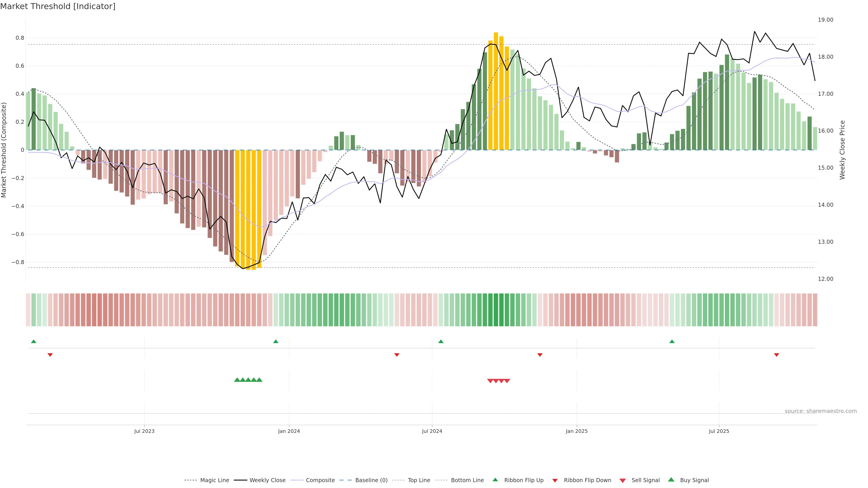Toggle the Baseline (0) legend entry
This screenshot has width=868, height=488.
pyautogui.click(x=371, y=480)
